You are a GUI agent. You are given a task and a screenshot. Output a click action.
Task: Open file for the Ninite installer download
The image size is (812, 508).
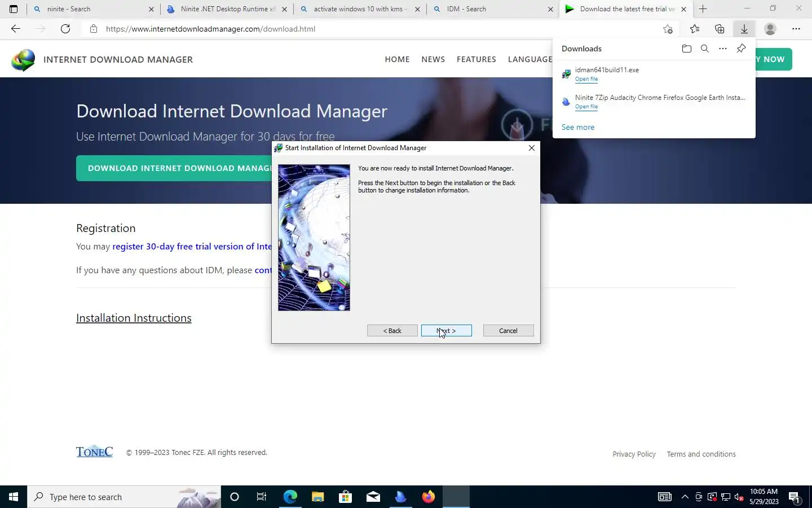pos(586,107)
